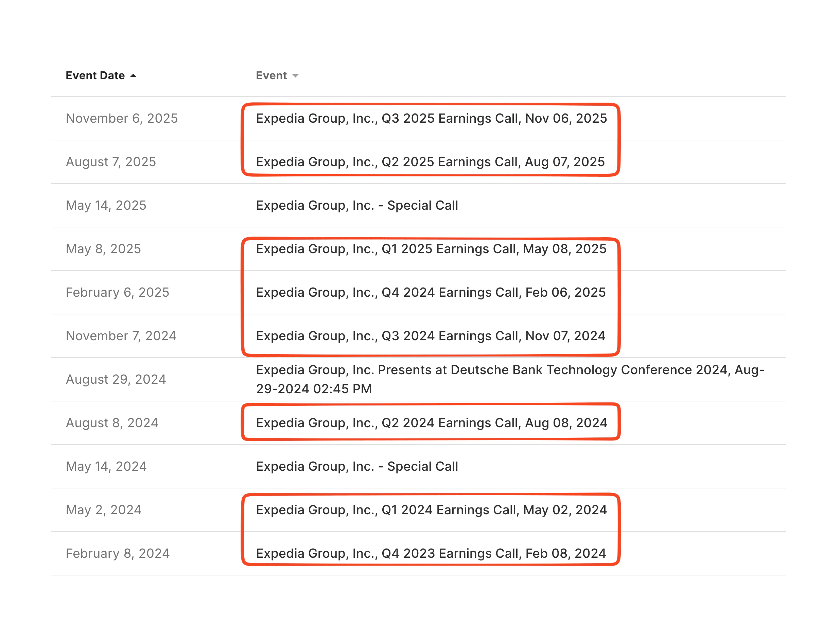Select the February 8, 2024 date cell
The width and height of the screenshot is (840, 622).
pyautogui.click(x=118, y=553)
